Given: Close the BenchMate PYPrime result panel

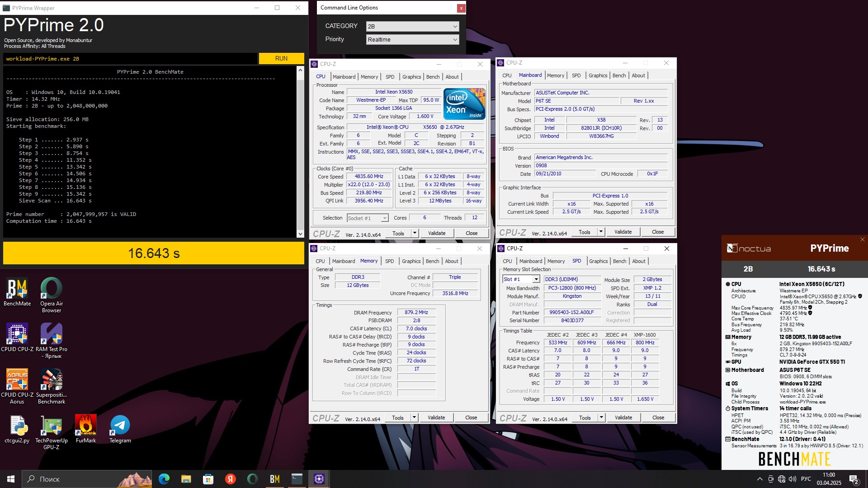Looking at the screenshot, I should [x=862, y=239].
